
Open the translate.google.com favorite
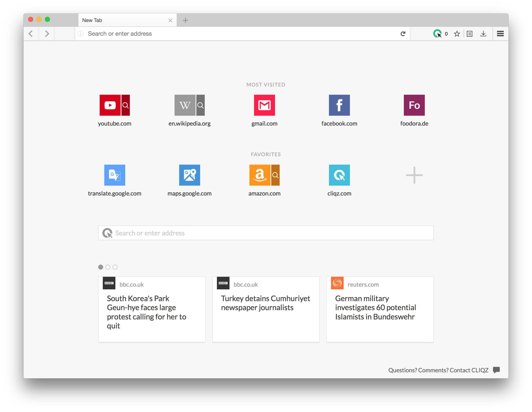(x=114, y=175)
